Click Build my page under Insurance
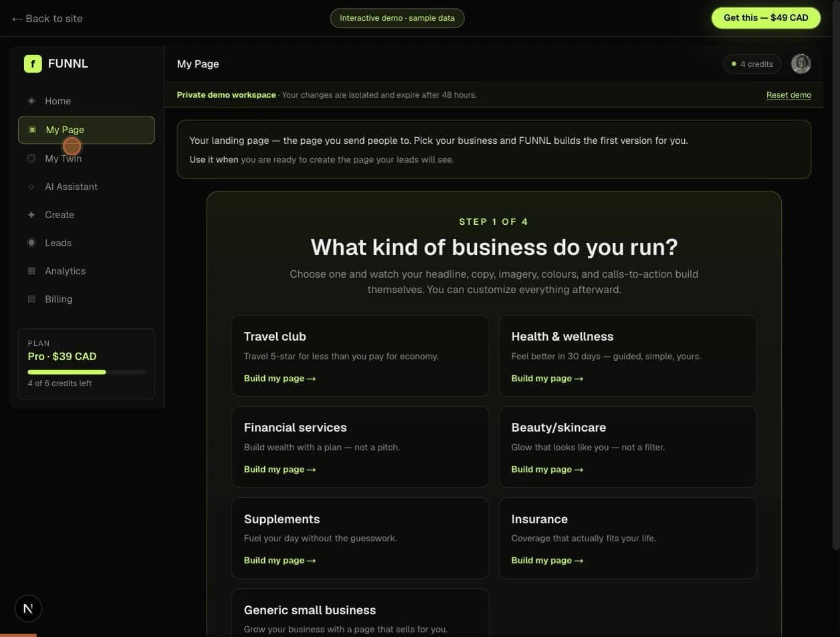Viewport: 840px width, 637px height. coord(547,561)
